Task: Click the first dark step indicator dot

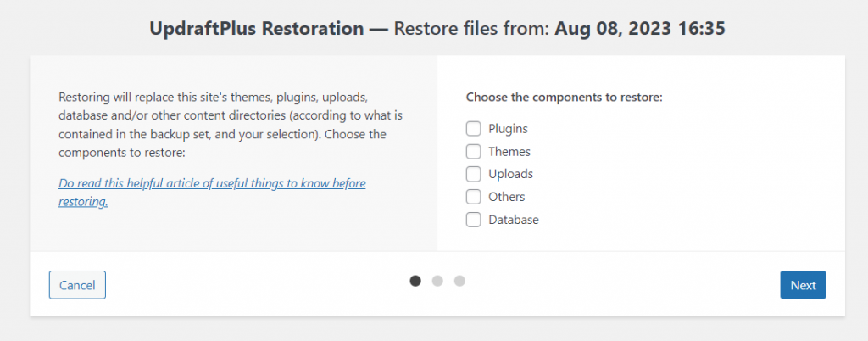Action: pos(415,281)
